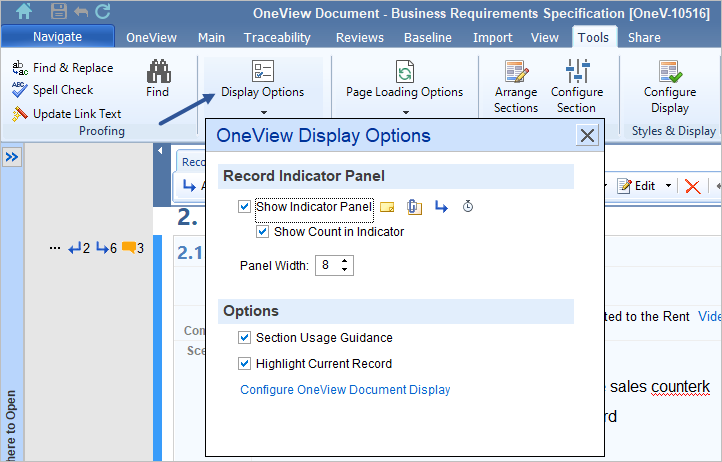Image resolution: width=722 pixels, height=462 pixels.
Task: Collapse the panel with small left triangle
Action: (160, 151)
